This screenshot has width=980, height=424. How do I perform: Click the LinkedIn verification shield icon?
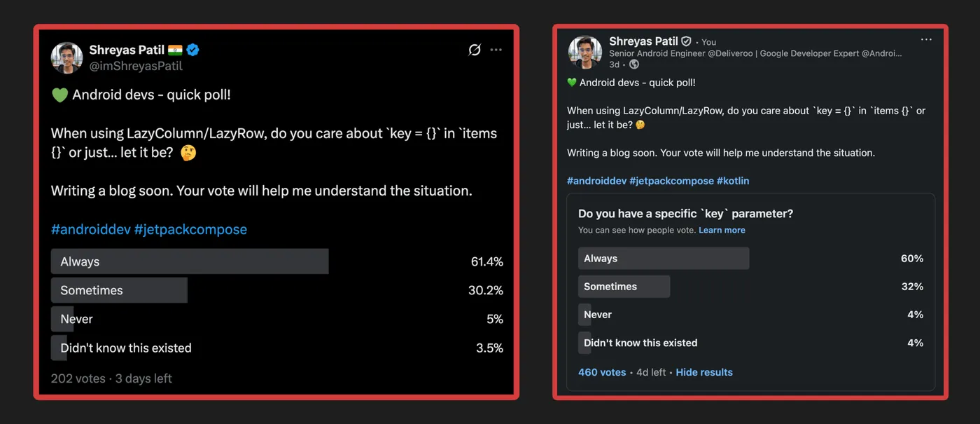point(687,41)
